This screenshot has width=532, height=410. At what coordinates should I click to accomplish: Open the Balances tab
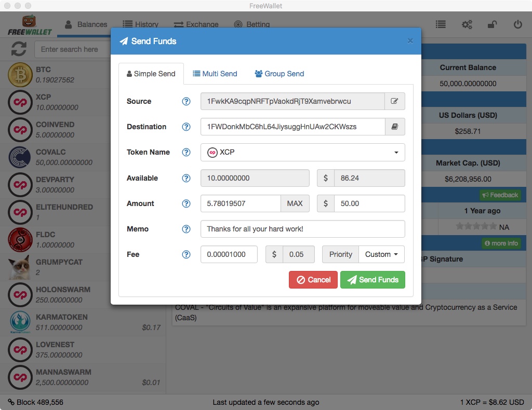pyautogui.click(x=86, y=24)
